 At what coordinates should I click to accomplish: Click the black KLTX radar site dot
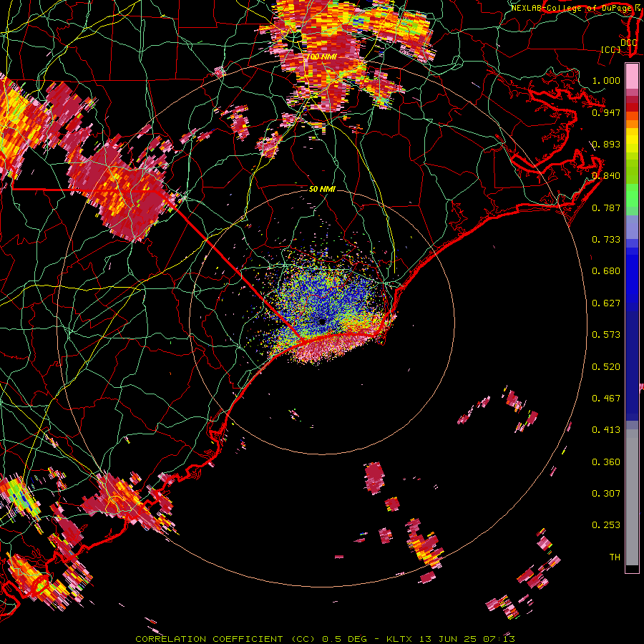(x=322, y=321)
